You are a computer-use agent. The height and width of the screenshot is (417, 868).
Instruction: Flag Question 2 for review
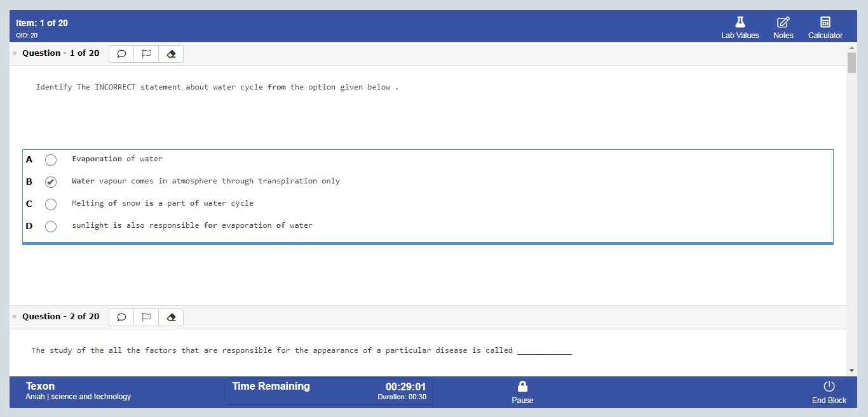click(146, 317)
